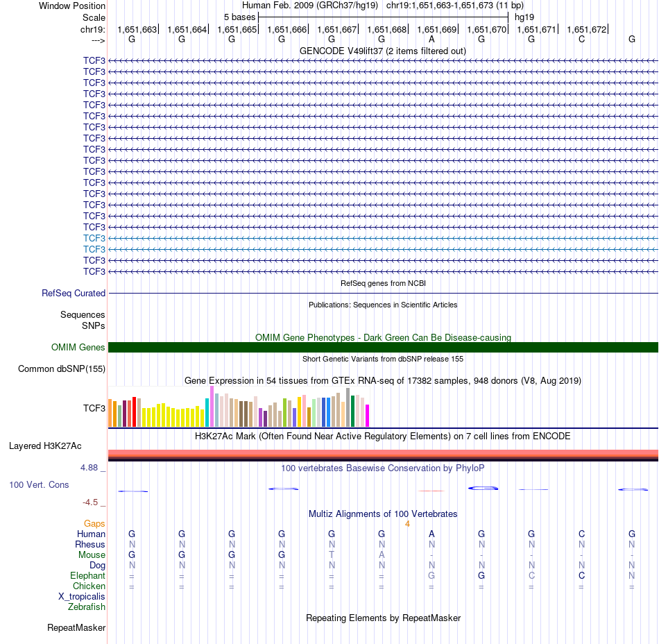
Task: Click the 4.88 upper axis value
Action: click(89, 468)
